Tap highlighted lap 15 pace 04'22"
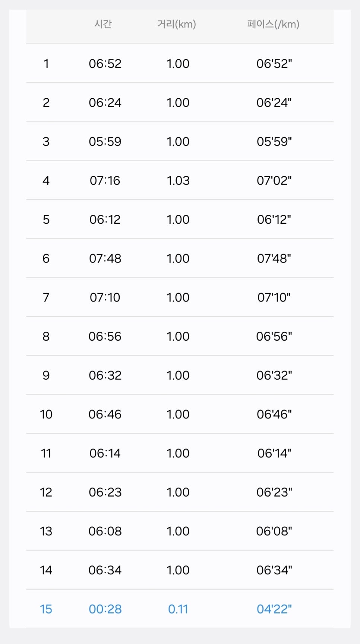Image resolution: width=360 pixels, height=644 pixels. (274, 609)
